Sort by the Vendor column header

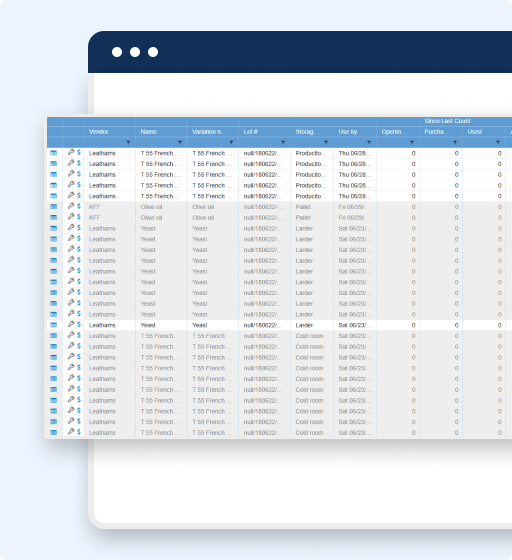(99, 132)
